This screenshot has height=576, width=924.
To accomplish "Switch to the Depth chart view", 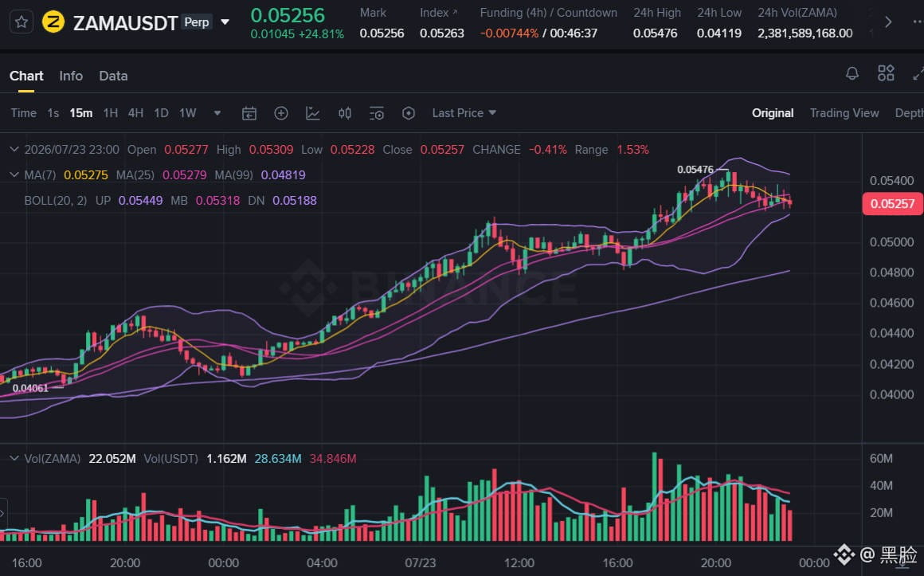I will [910, 112].
